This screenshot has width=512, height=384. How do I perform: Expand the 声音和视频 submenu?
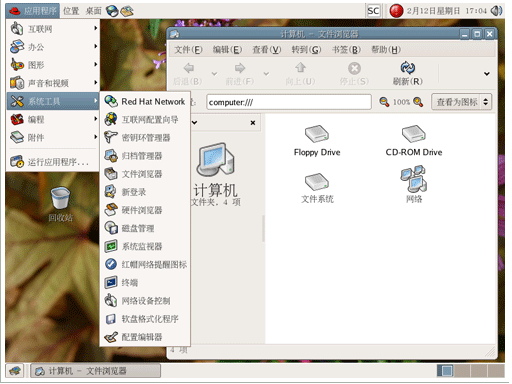[x=53, y=83]
